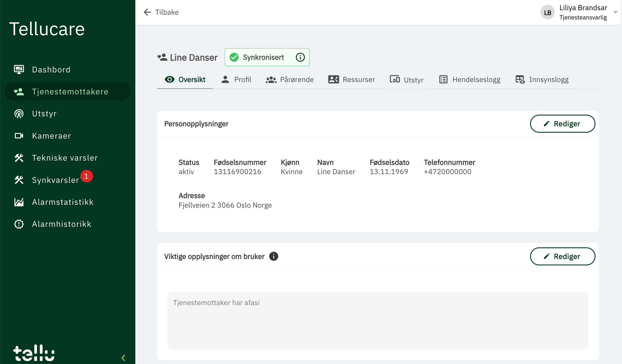The image size is (622, 364).
Task: Click the Tjenestemottakere people icon in sidebar
Action: point(19,92)
